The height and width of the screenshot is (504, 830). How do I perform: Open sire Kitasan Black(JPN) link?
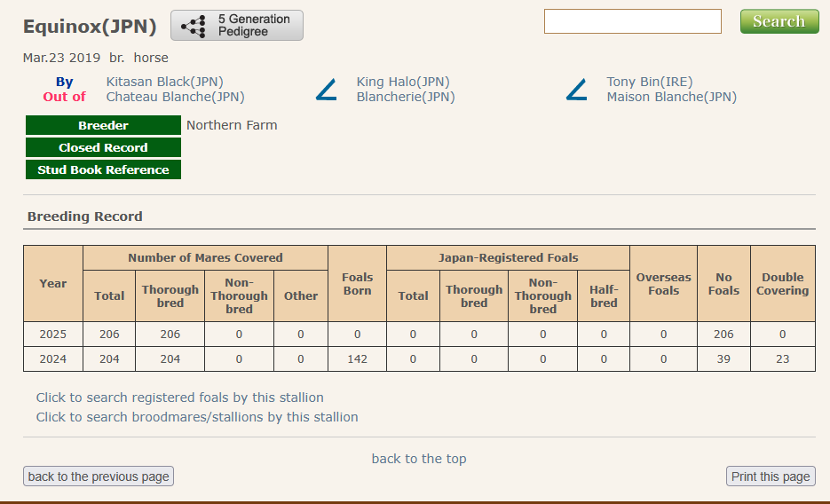click(x=164, y=82)
